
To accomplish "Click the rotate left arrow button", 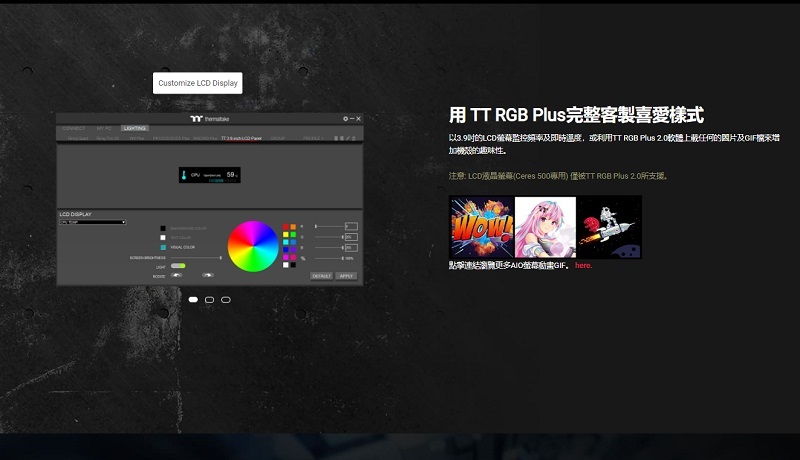I will tap(178, 274).
